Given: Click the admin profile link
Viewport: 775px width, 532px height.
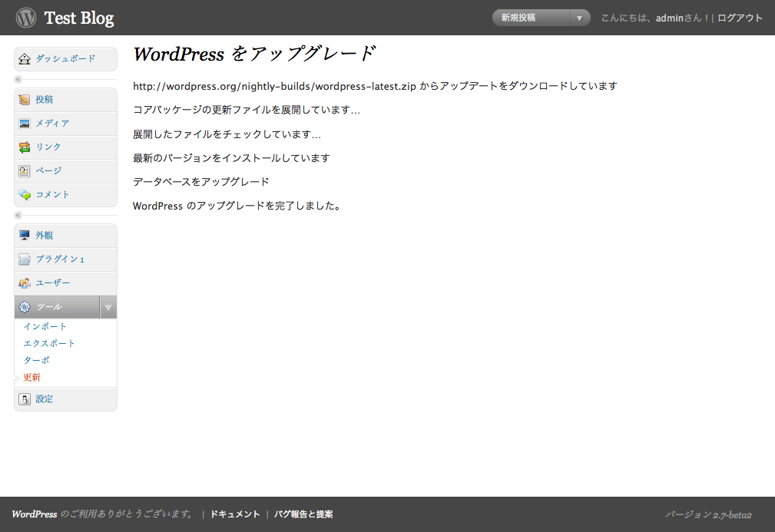Looking at the screenshot, I should coord(669,18).
